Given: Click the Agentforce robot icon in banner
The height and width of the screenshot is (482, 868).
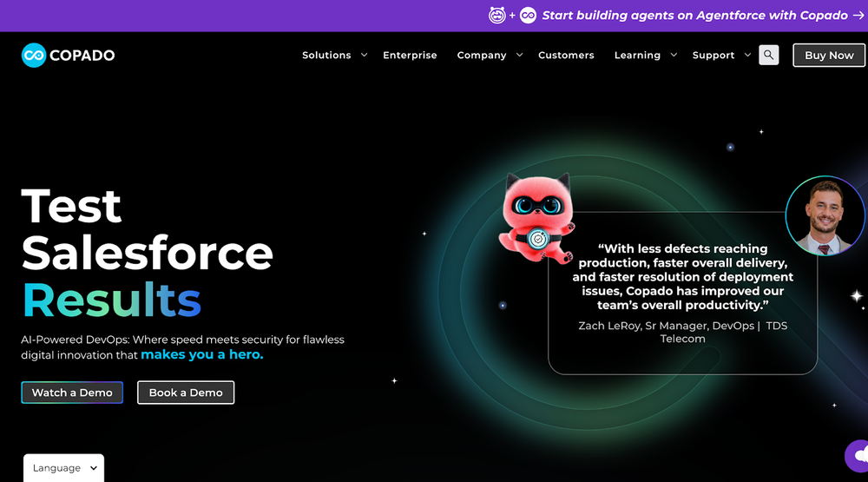Looking at the screenshot, I should click(496, 16).
